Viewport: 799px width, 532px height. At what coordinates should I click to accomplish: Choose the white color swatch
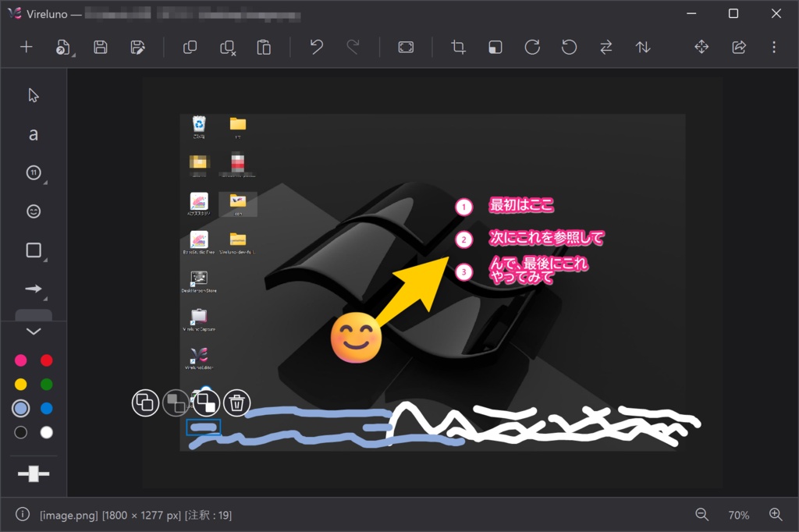[46, 433]
